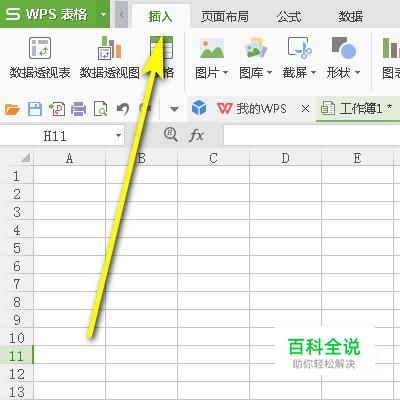Select row 4 header
Viewport: 400px width, 400px height.
point(16,230)
